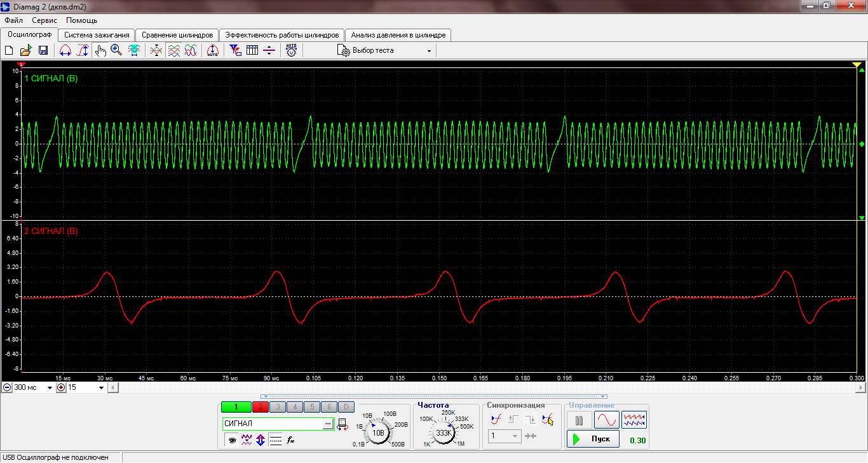Switch to Сравнение цилиндров tab

(x=177, y=35)
